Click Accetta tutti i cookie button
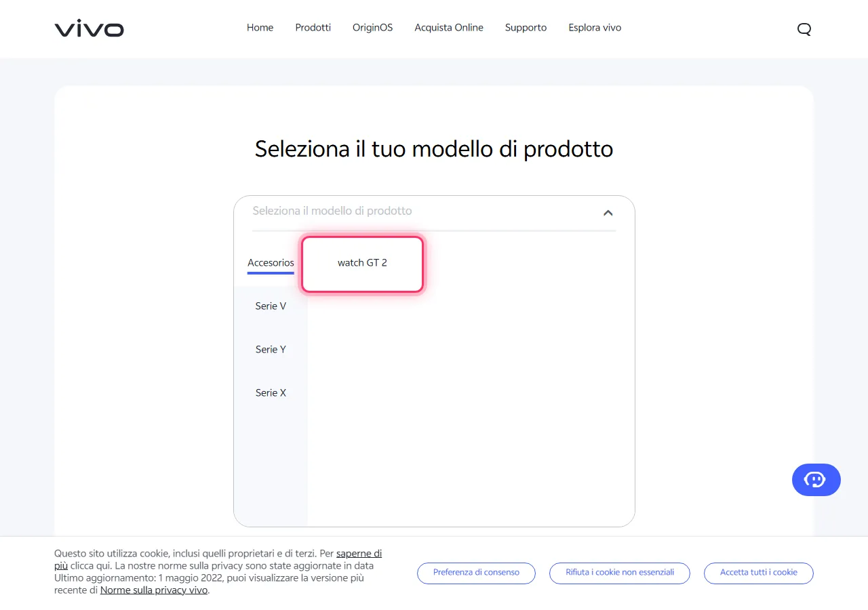868x610 pixels. pos(759,573)
